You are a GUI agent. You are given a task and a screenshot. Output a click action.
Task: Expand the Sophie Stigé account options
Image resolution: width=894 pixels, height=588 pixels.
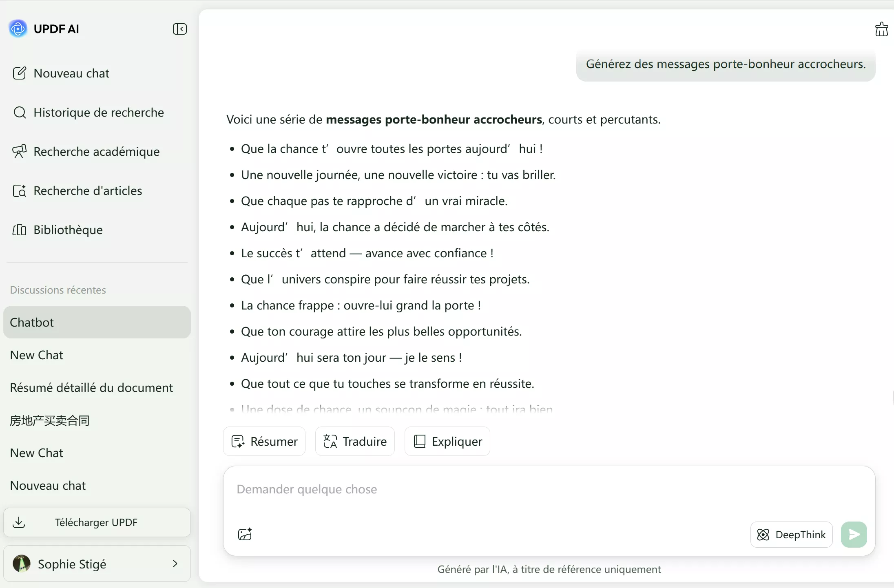point(175,564)
